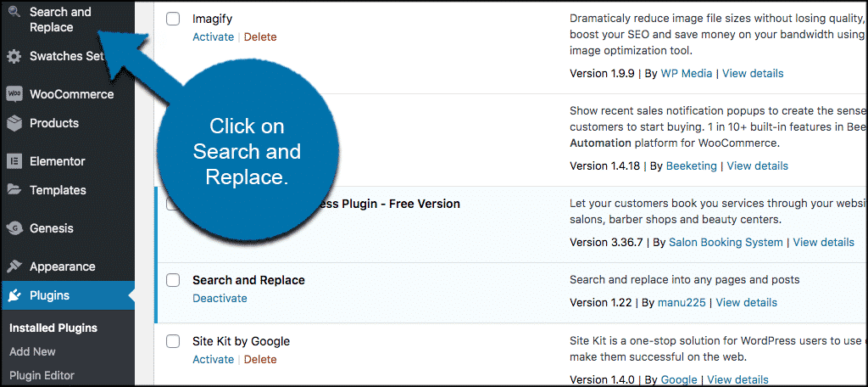Click 'Version 1.22' text
This screenshot has width=868, height=387.
600,303
